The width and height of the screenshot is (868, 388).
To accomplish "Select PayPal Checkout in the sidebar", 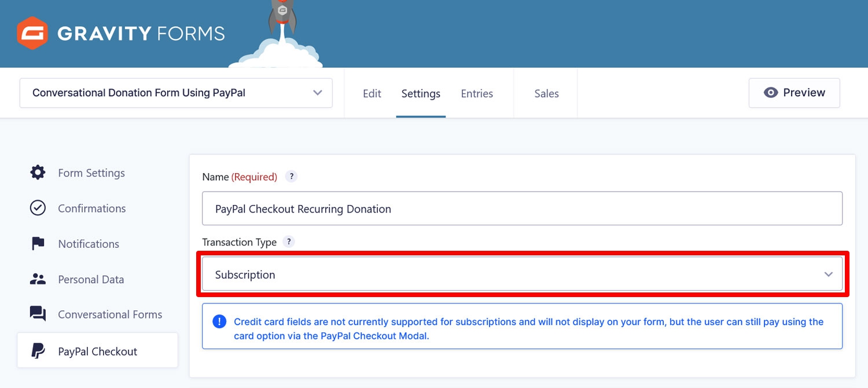I will point(97,351).
